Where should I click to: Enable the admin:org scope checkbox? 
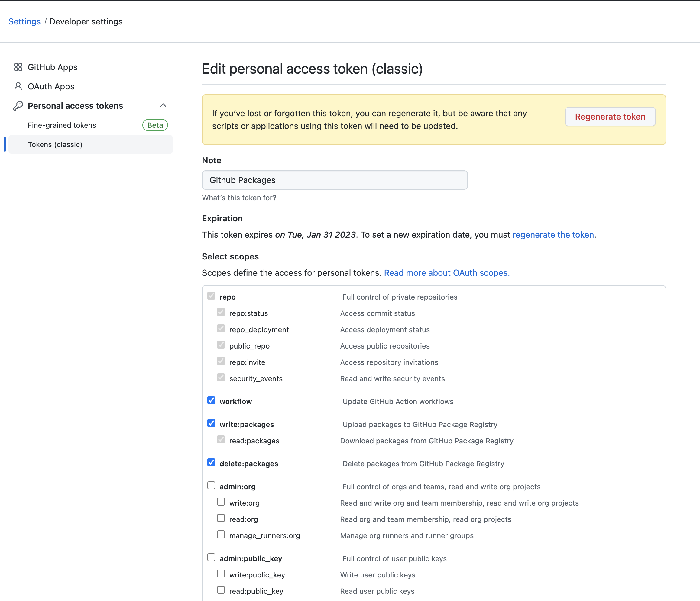(x=211, y=486)
